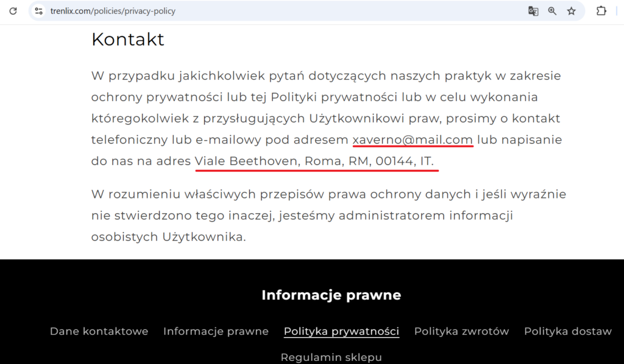The height and width of the screenshot is (364, 624).
Task: Open the Polityka prywatności footer link
Action: 341,331
